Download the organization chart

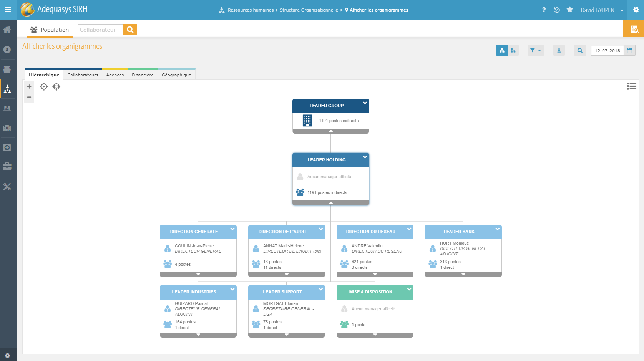(559, 50)
